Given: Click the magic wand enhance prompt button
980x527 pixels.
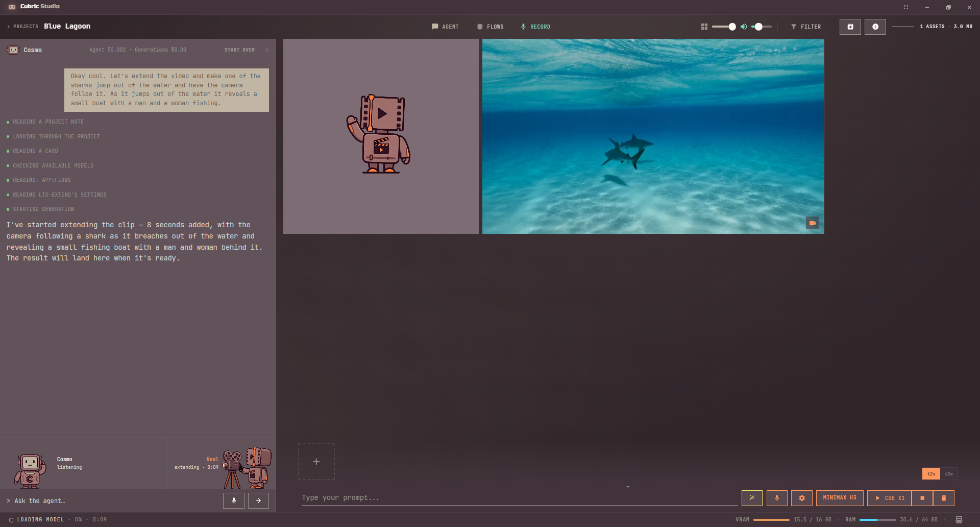Looking at the screenshot, I should click(752, 498).
